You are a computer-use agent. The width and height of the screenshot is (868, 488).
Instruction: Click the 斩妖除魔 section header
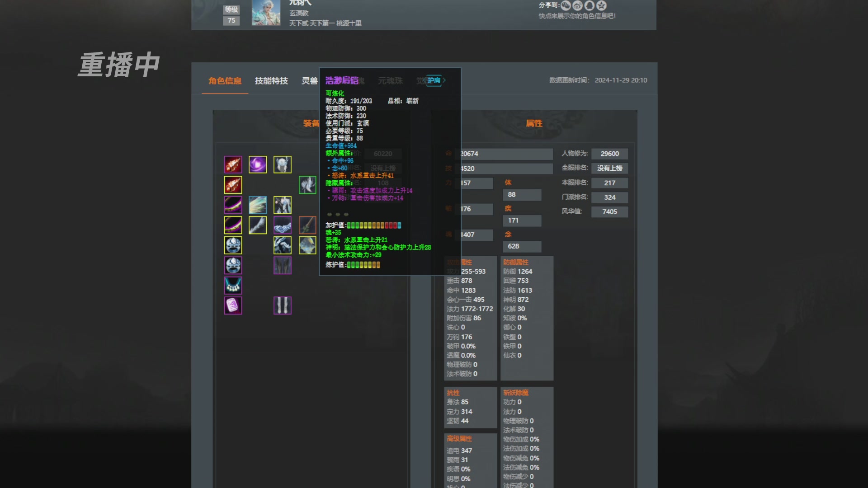point(516,393)
